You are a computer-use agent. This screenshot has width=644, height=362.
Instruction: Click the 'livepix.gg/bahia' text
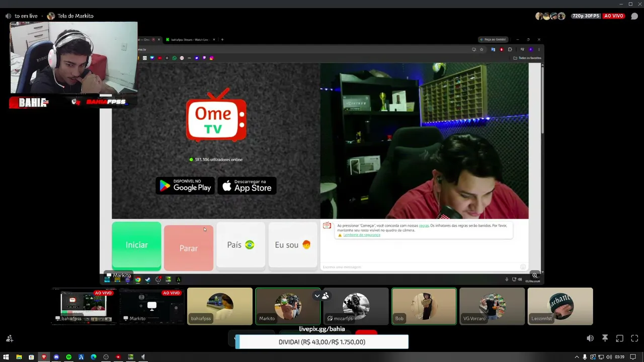pos(322,329)
